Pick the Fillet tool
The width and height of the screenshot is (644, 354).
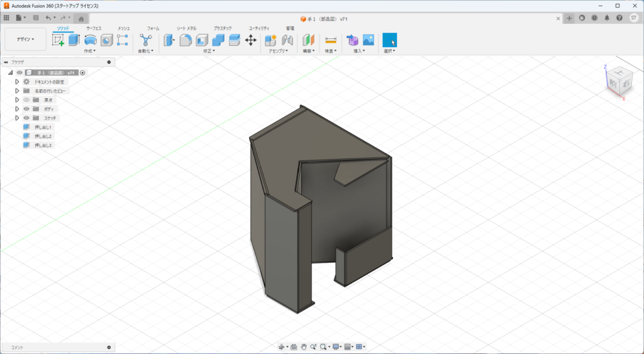point(186,40)
